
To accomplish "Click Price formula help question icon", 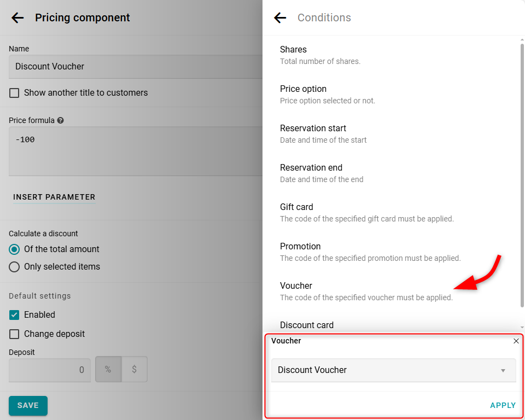I will click(61, 120).
